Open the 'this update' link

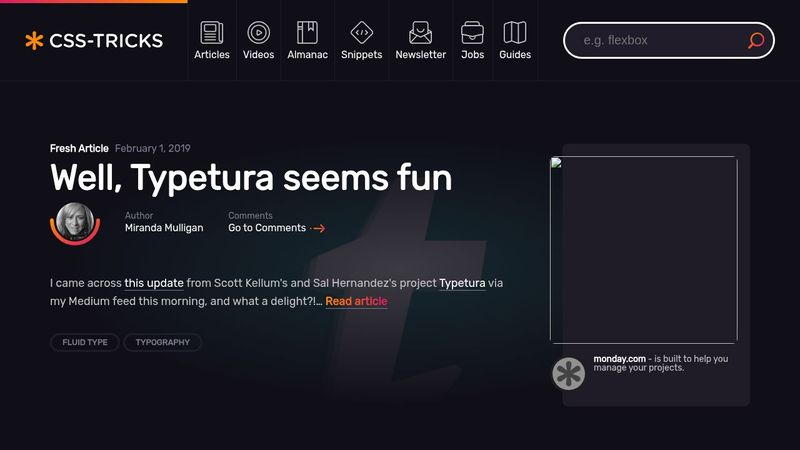pos(153,283)
